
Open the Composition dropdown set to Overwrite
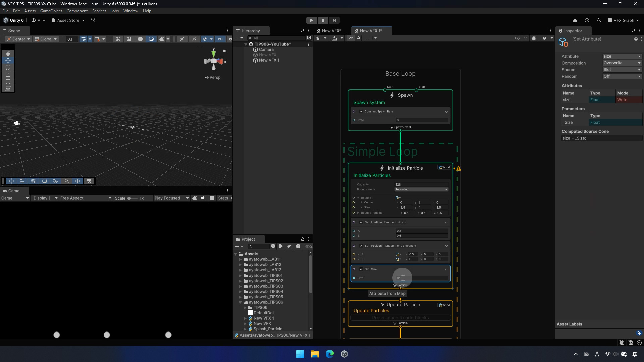point(622,63)
